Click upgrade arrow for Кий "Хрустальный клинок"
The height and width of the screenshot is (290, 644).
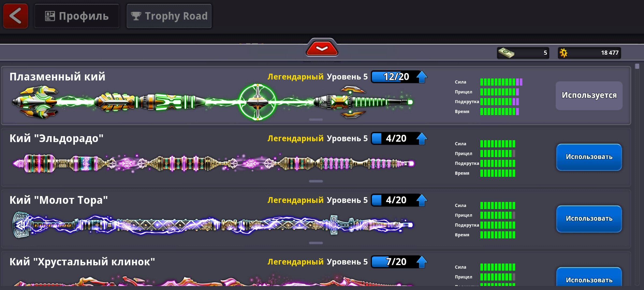click(422, 262)
